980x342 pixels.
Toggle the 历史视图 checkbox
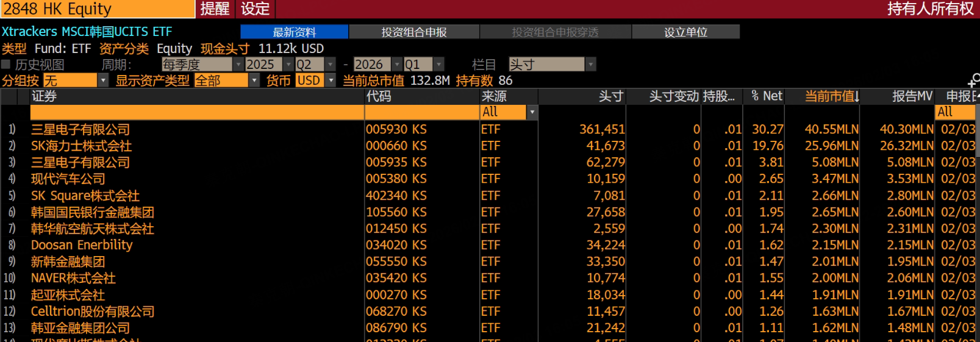[x=6, y=65]
